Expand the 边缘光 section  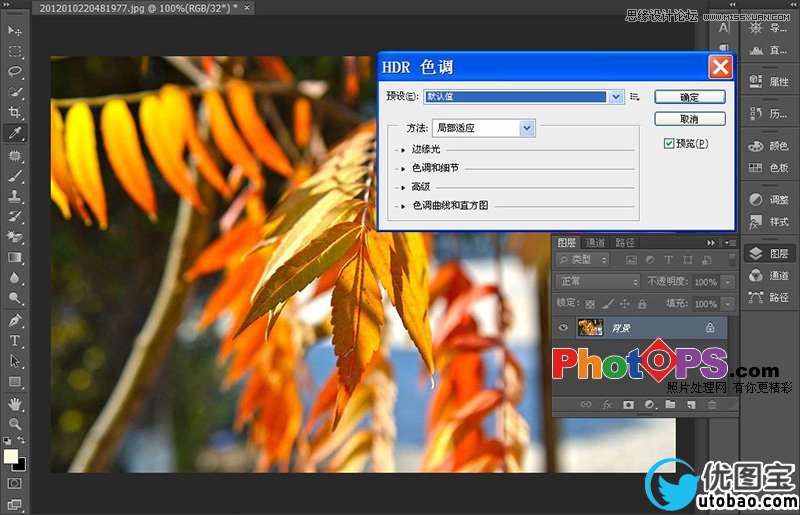coord(403,150)
